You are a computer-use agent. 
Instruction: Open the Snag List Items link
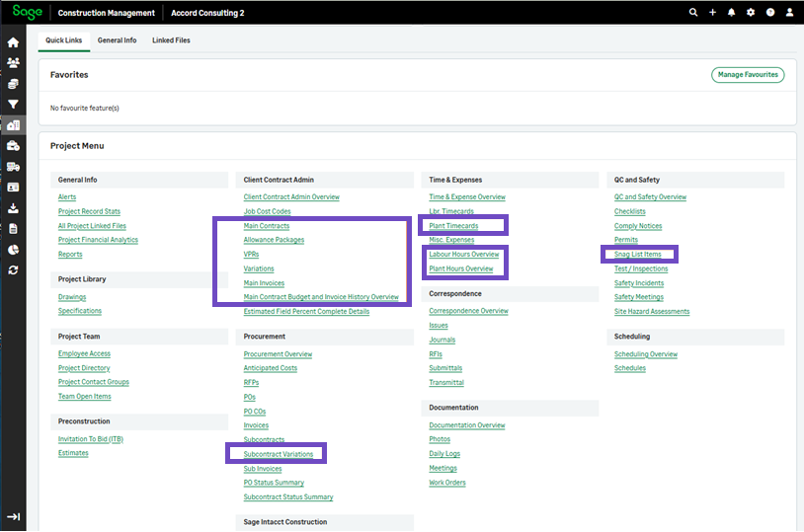pos(638,255)
